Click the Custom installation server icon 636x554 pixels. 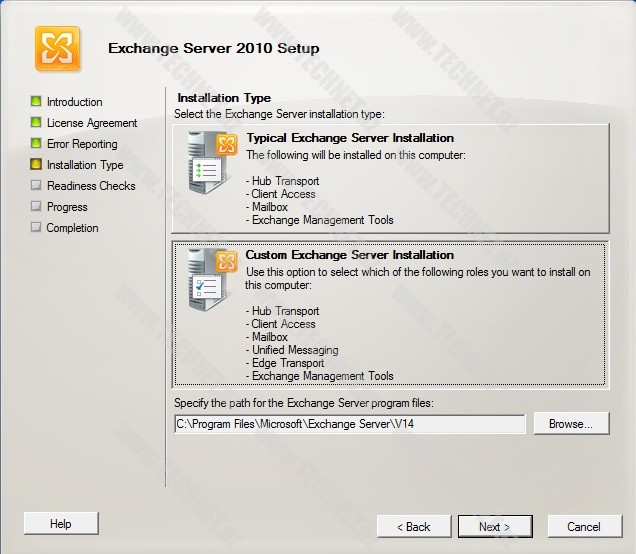point(211,281)
